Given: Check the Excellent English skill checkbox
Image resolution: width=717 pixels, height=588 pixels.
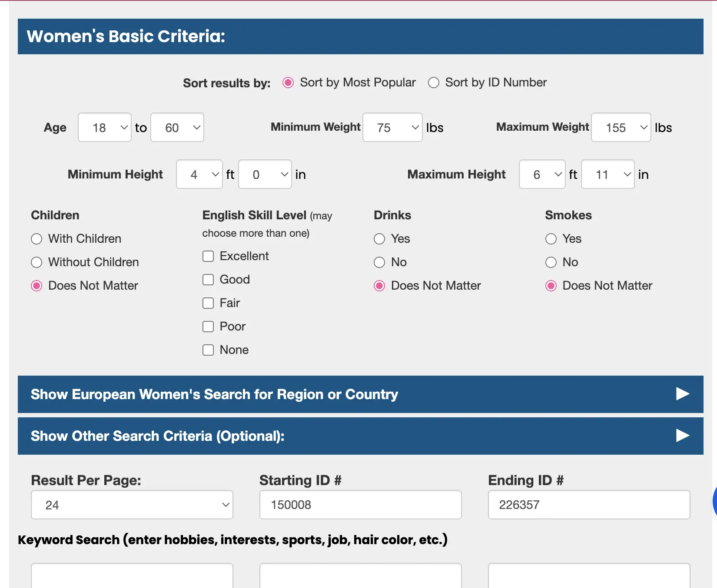Looking at the screenshot, I should 208,256.
